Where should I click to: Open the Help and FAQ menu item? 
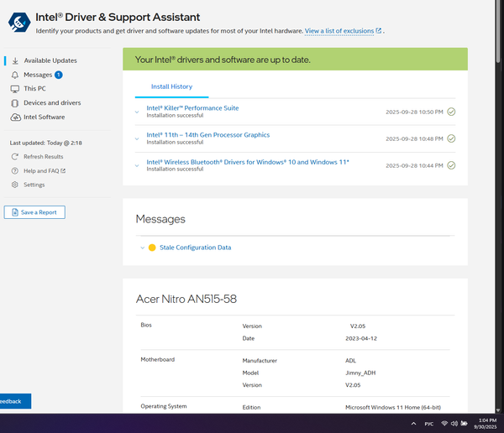[x=44, y=170]
